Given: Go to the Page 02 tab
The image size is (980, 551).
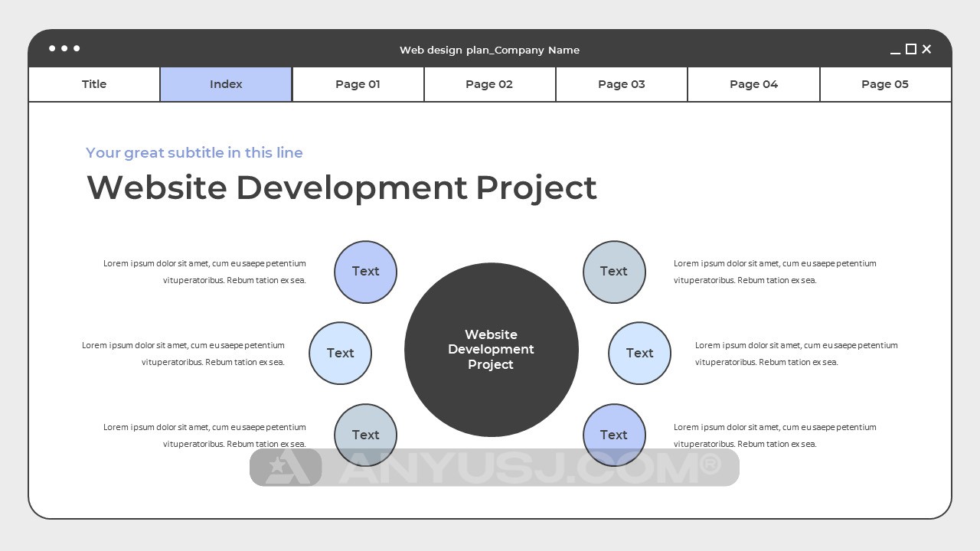Looking at the screenshot, I should pyautogui.click(x=489, y=84).
